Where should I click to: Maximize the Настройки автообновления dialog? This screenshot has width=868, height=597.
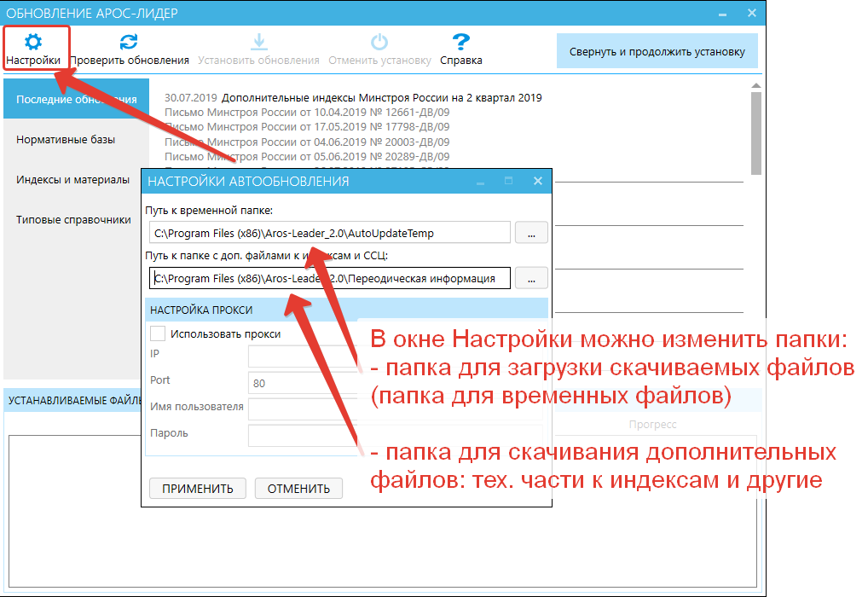509,181
